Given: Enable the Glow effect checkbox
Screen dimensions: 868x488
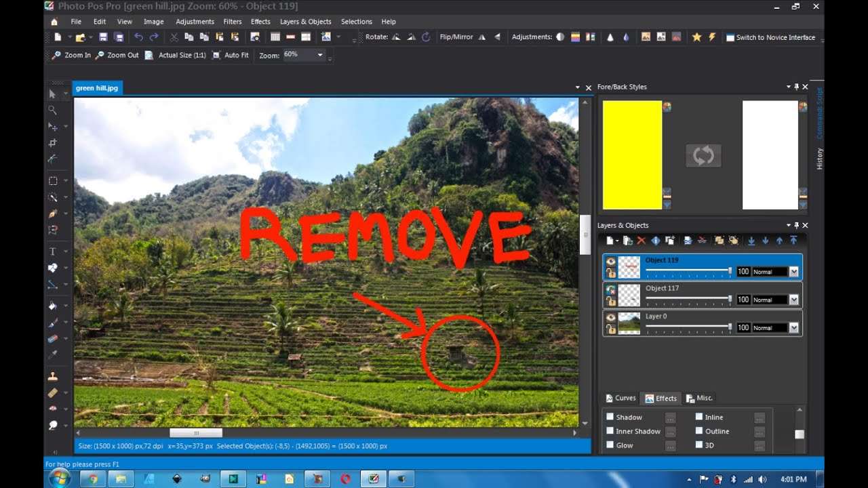Looking at the screenshot, I should click(x=610, y=445).
